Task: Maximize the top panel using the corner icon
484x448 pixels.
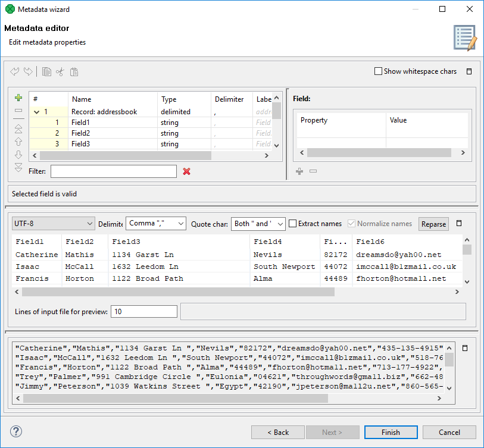Action: pos(469,71)
